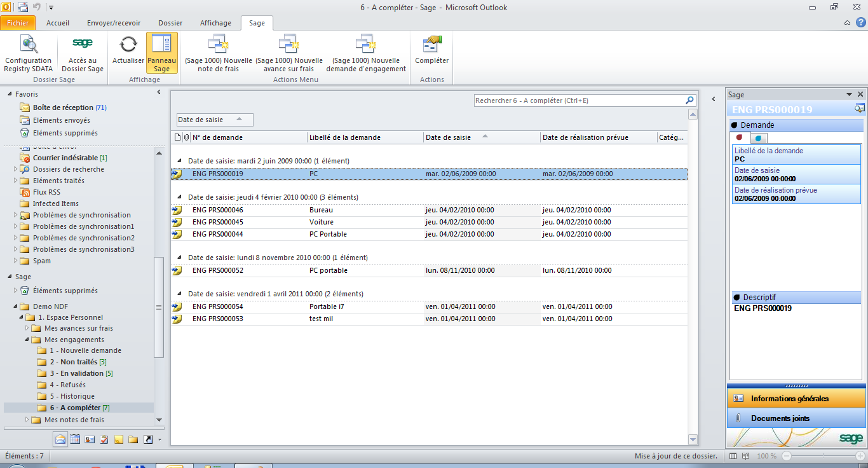
Task: Zoom out with the minus button
Action: 787,456
